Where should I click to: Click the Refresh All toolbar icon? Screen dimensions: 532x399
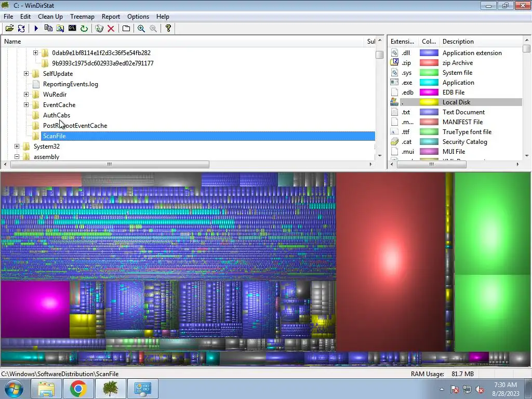[x=21, y=28]
